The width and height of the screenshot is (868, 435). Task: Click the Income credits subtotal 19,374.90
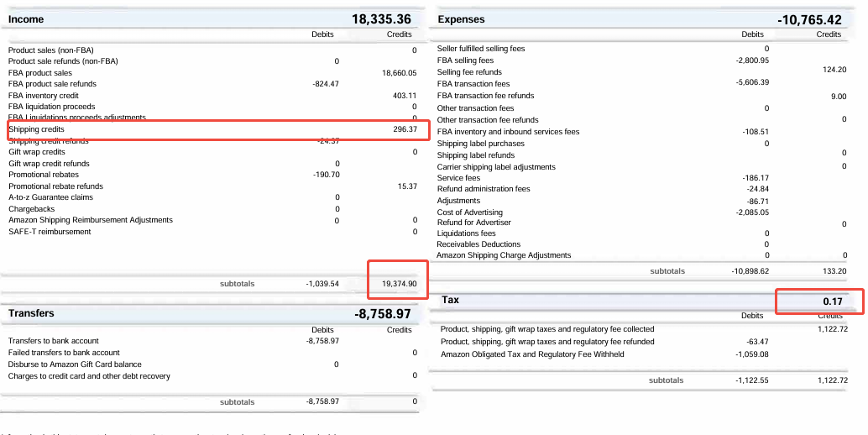click(399, 284)
